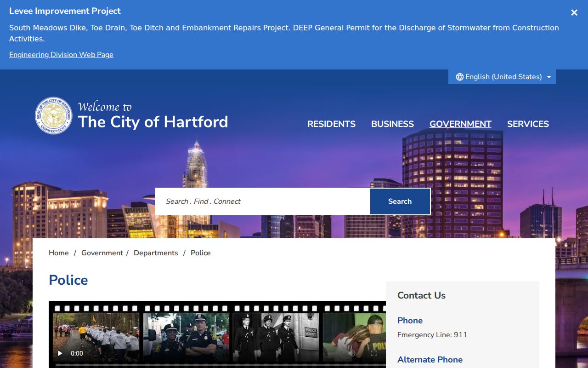Screen dimensions: 588x368
Task: Mute the Police video with the speaker icon
Action: pos(352,353)
